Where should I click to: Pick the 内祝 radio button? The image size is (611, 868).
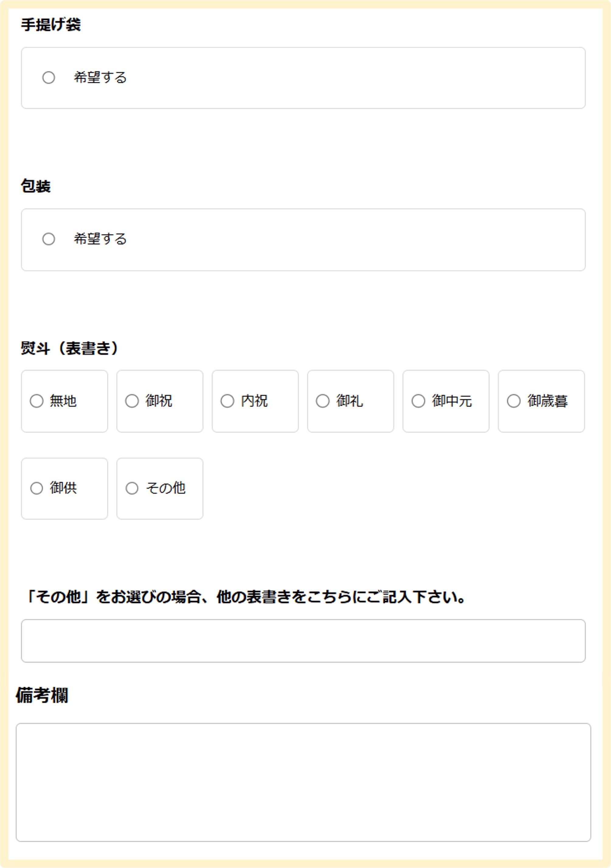[227, 401]
